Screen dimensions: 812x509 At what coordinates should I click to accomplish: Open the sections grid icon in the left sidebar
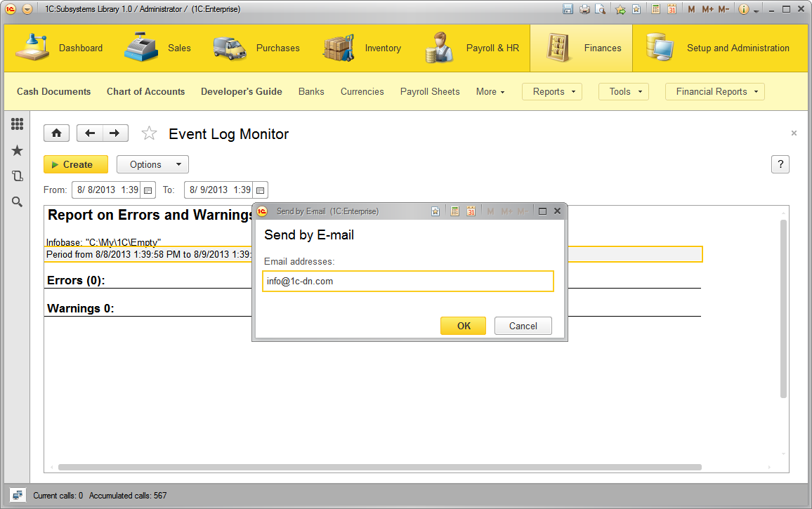click(x=17, y=124)
